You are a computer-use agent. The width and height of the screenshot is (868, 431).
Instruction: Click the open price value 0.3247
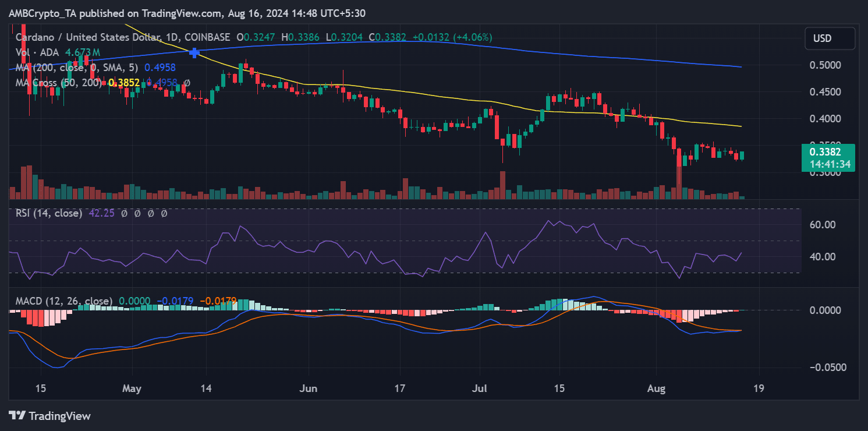[x=258, y=37]
